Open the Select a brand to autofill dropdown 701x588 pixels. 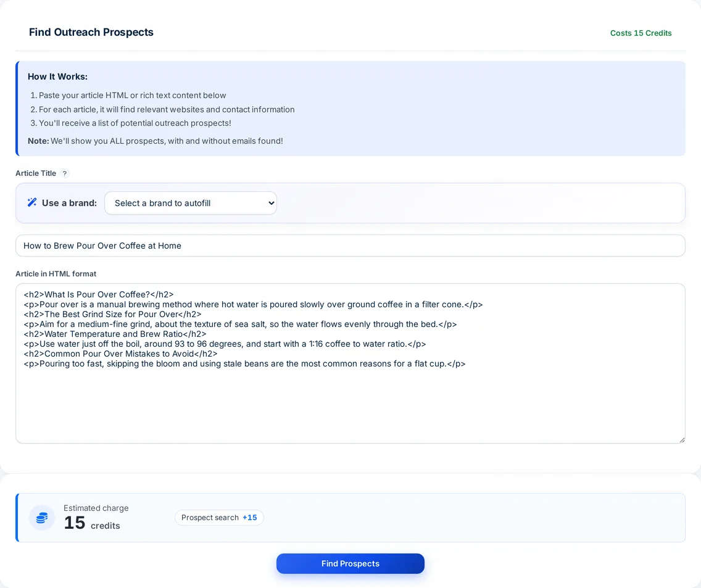pos(191,203)
